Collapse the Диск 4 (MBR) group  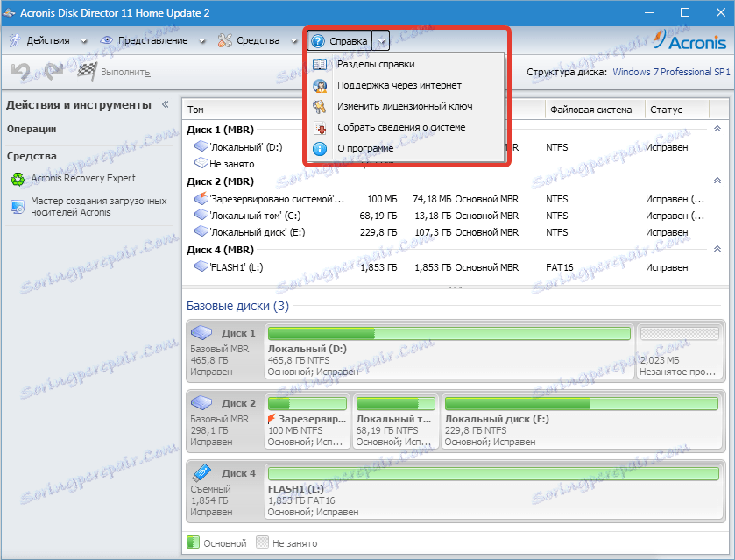coord(717,249)
